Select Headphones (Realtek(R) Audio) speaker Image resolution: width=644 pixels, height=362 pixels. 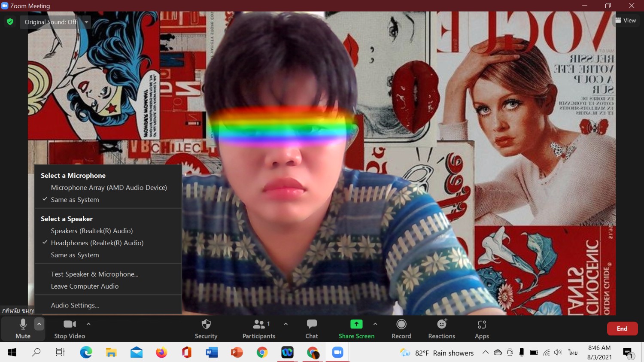(108, 243)
